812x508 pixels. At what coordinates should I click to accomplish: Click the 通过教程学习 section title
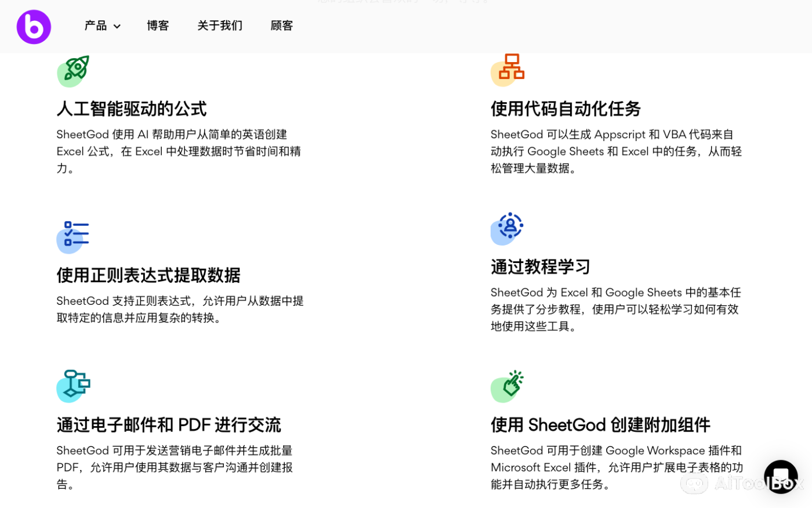pyautogui.click(x=540, y=266)
